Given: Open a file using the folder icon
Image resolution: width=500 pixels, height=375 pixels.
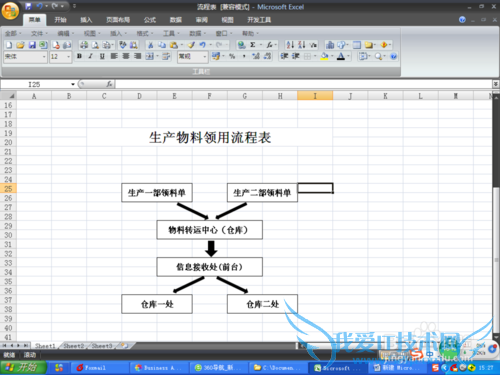Looking at the screenshot, I should [20, 45].
